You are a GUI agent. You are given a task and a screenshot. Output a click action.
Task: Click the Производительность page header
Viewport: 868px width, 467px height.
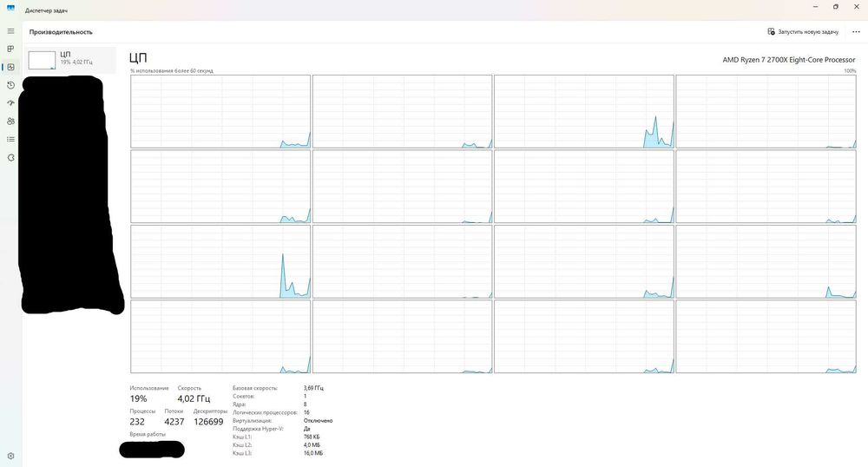pos(61,32)
